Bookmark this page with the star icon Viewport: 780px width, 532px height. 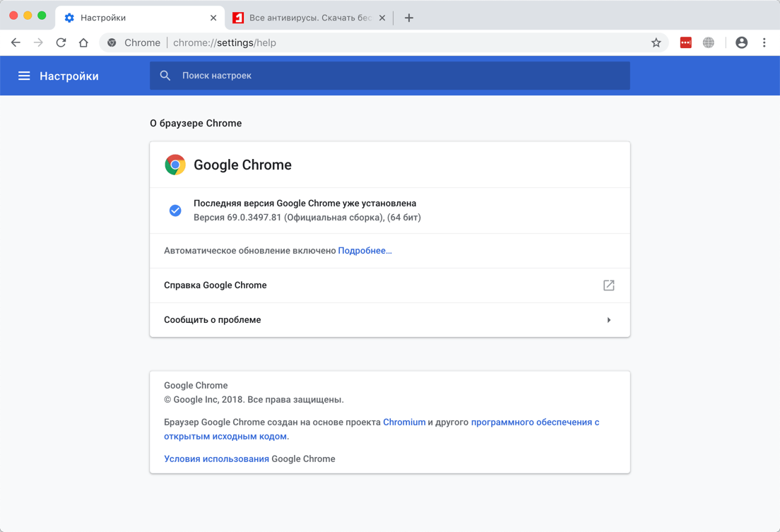(x=656, y=43)
